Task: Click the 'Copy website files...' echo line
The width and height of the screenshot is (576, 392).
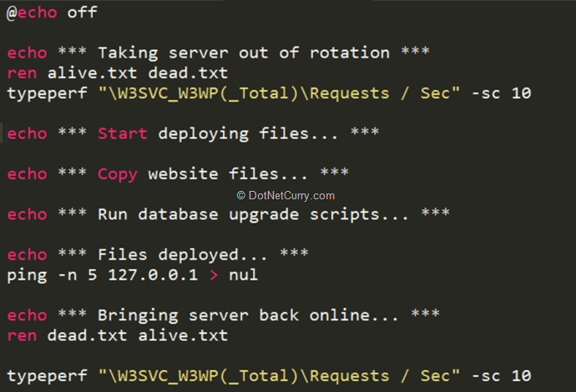Action: 178,174
